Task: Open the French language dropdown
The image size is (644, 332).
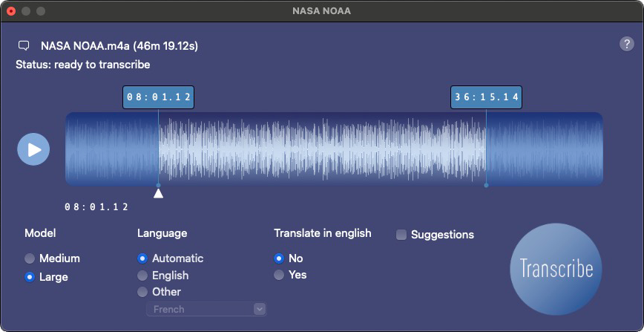Action: point(206,309)
